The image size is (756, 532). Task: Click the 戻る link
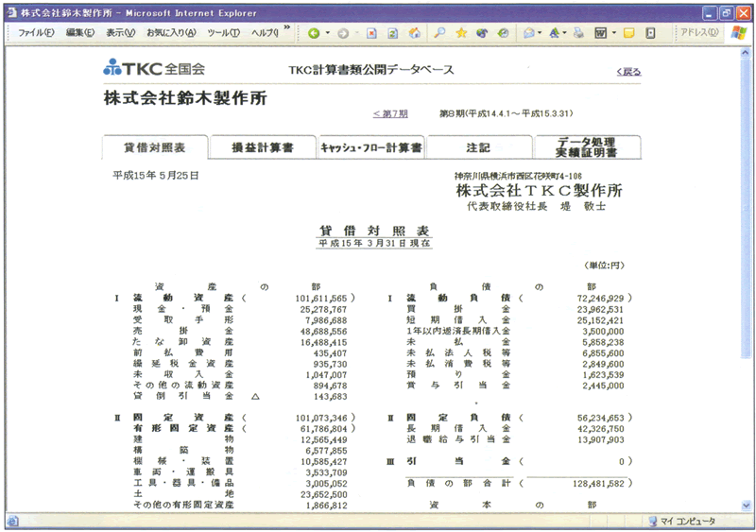(628, 72)
